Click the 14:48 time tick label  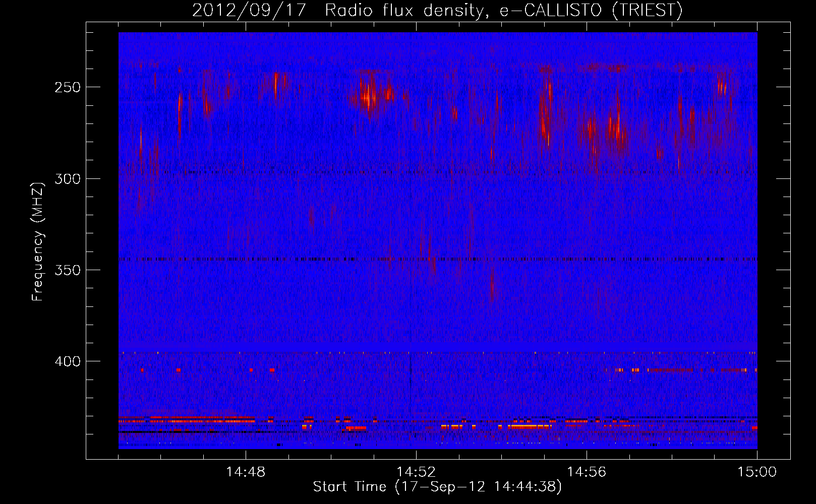coord(246,472)
